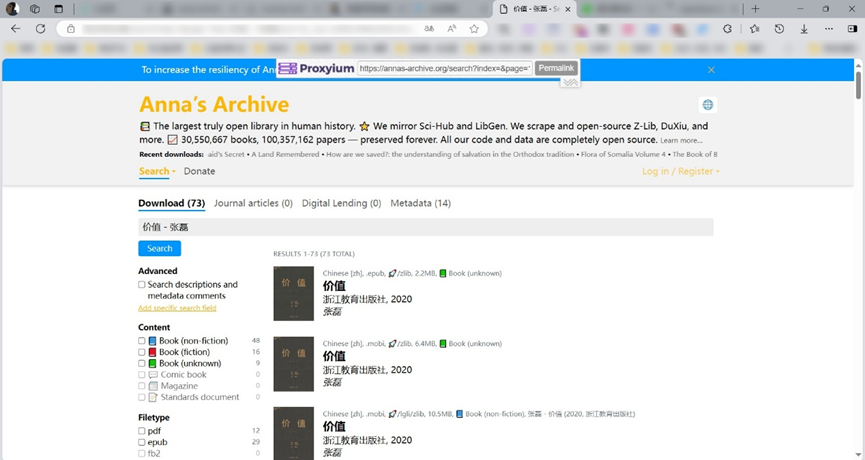Image resolution: width=865 pixels, height=460 pixels.
Task: Follow the Learn more link
Action: point(681,141)
